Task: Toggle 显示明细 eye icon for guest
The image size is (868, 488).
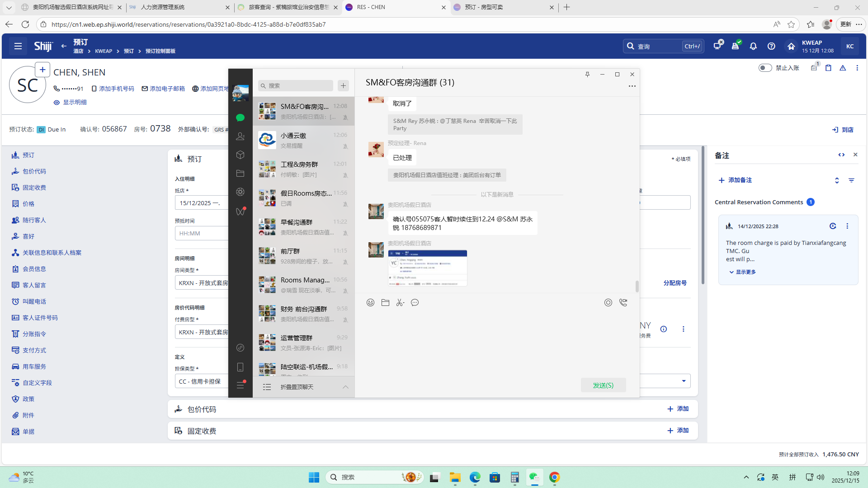Action: tap(57, 103)
